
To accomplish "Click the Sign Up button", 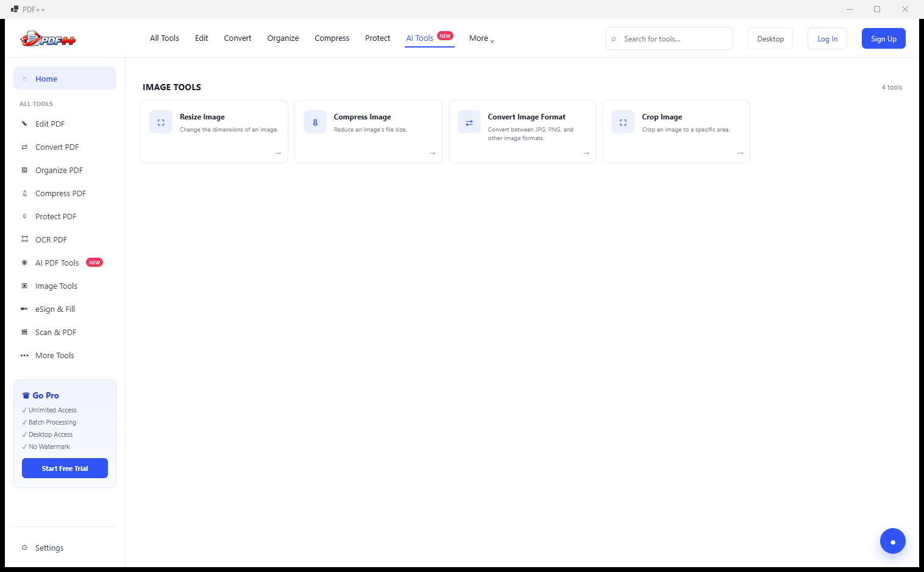I will click(x=884, y=38).
